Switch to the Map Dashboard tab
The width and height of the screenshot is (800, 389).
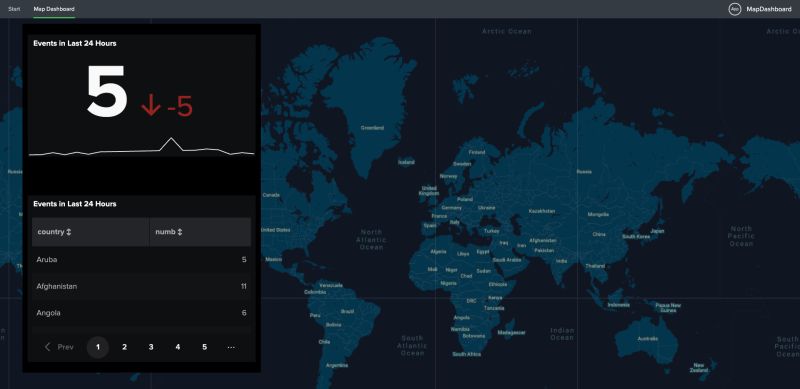click(54, 9)
